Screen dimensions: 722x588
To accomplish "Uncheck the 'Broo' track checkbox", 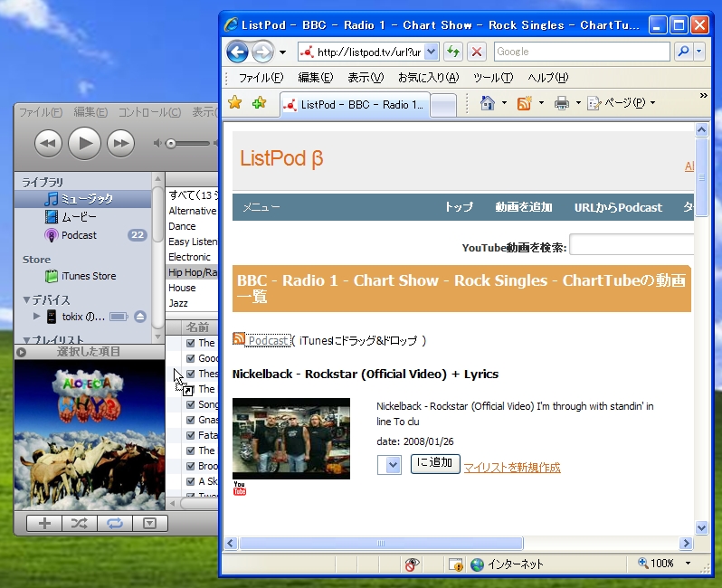I will coord(191,466).
